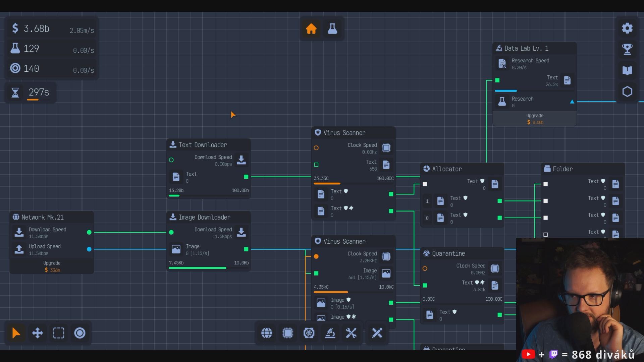Open settings gear in top-right corner
The image size is (644, 362).
[x=627, y=28]
